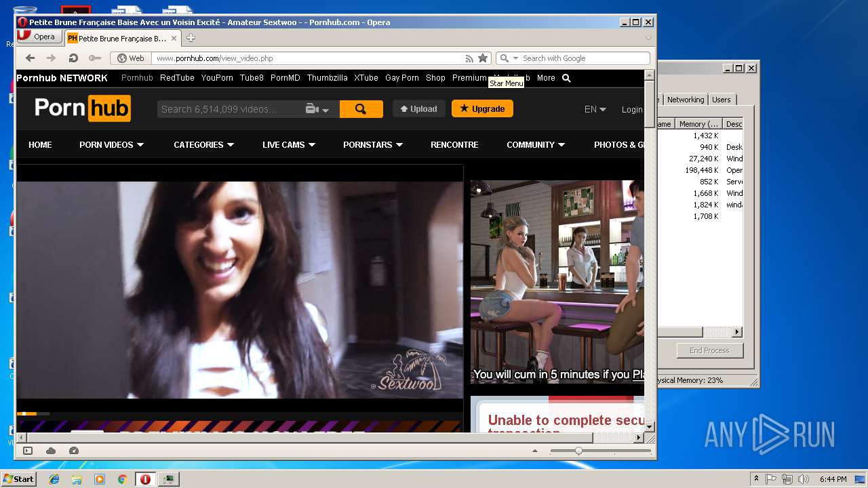868x488 pixels.
Task: Click the Show desktop button
Action: 860,479
